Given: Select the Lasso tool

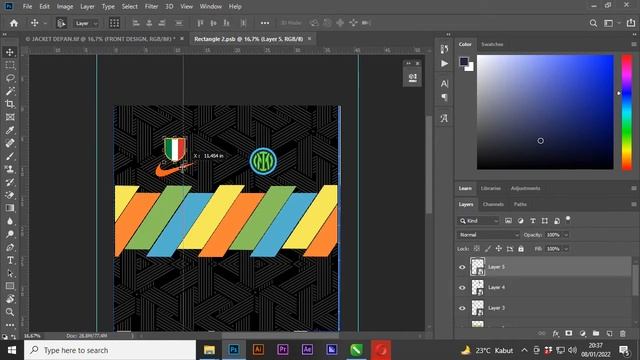Looking at the screenshot, I should 10,78.
